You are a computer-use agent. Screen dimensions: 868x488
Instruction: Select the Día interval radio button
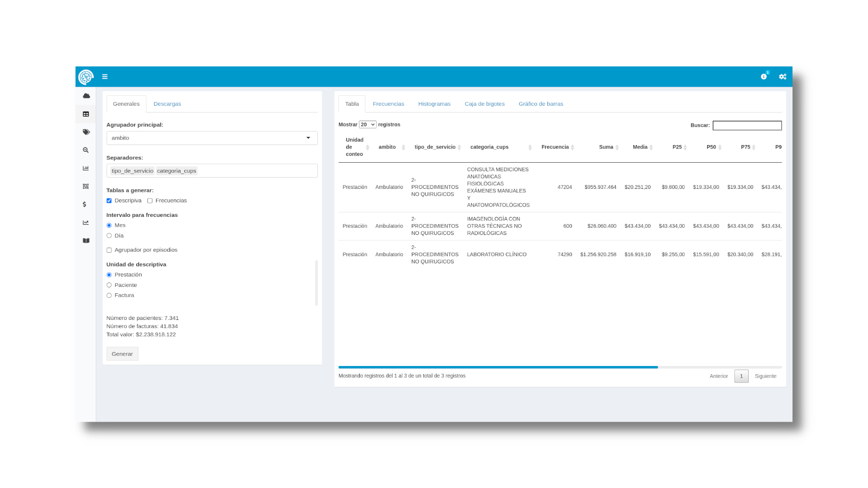[x=109, y=236]
